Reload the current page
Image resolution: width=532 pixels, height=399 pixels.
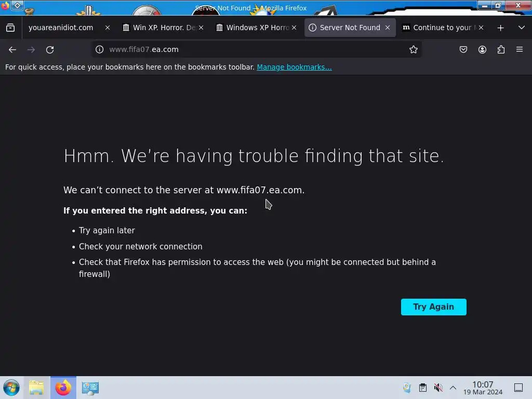[50, 49]
